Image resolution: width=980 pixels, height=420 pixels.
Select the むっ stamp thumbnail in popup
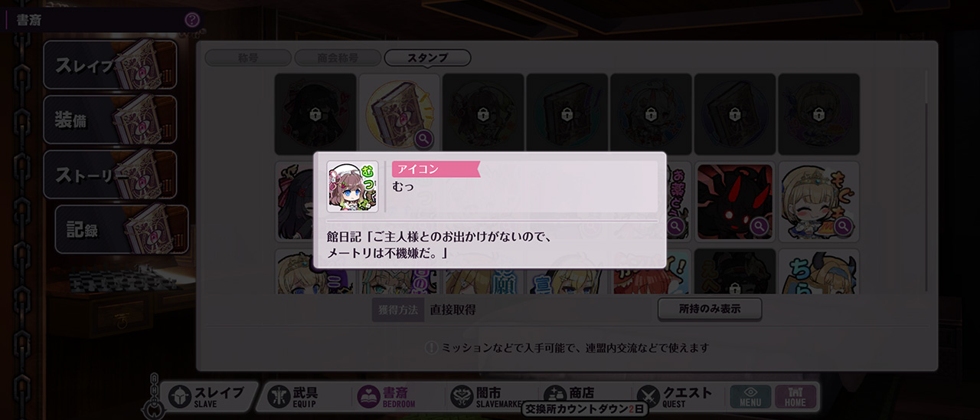352,186
